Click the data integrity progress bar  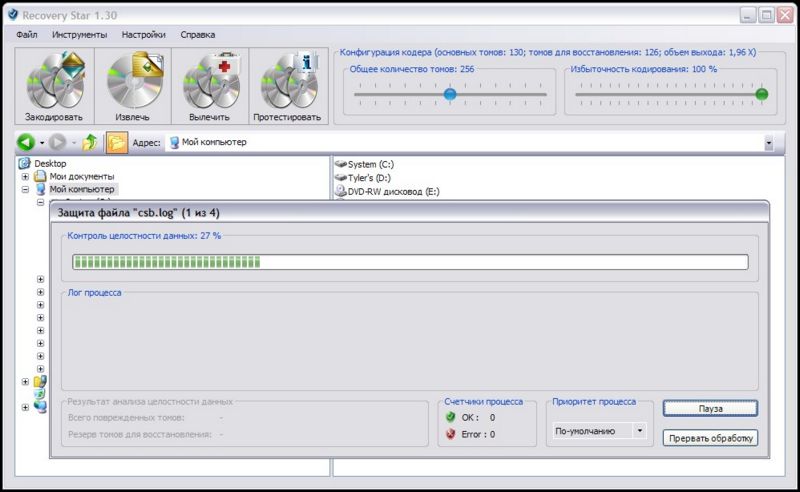[x=410, y=262]
